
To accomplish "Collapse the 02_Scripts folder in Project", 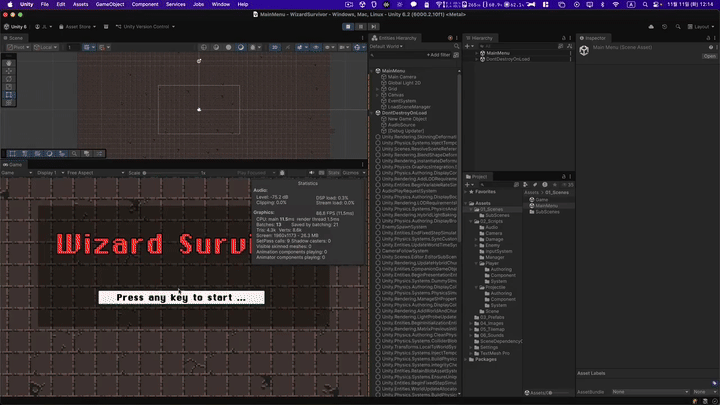I will [x=472, y=219].
